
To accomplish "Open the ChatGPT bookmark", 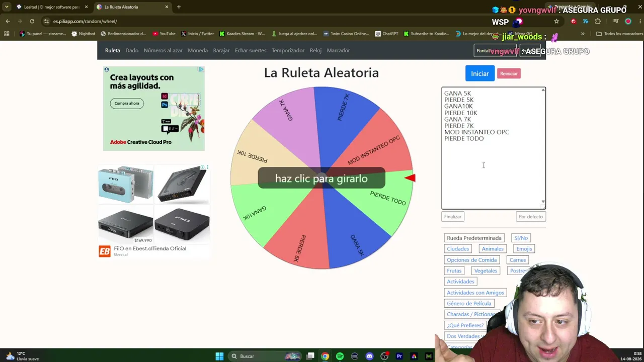I will 386,34.
